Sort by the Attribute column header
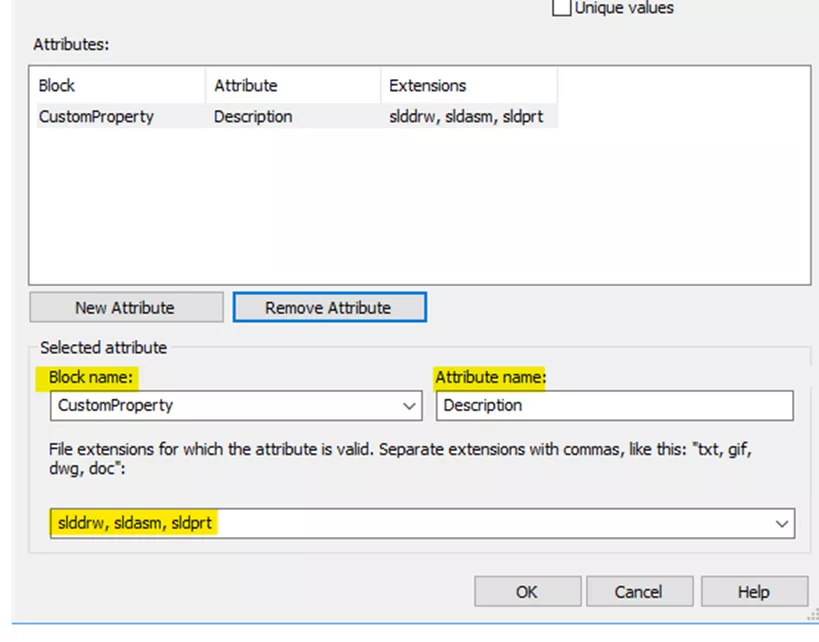The image size is (819, 642). coord(294,85)
